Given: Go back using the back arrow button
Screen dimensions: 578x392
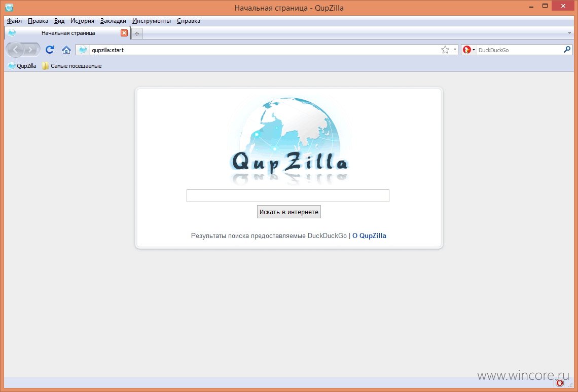Looking at the screenshot, I should 15,50.
